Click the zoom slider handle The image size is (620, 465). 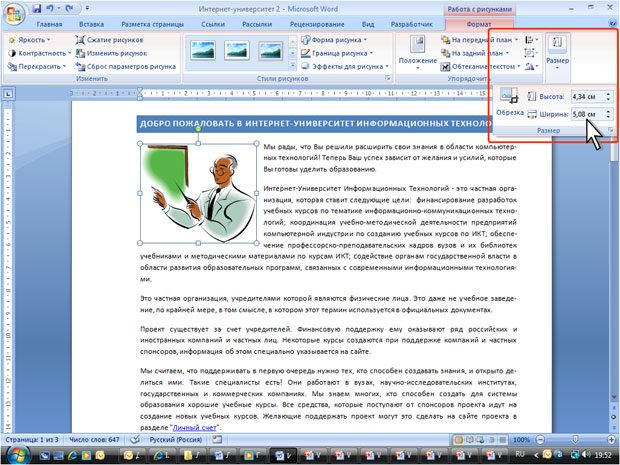point(575,439)
